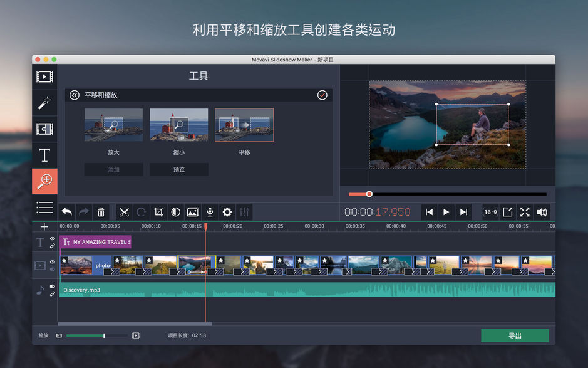Viewport: 588px width, 368px height.
Task: Open the Transitions tool in the sidebar
Action: coord(44,129)
